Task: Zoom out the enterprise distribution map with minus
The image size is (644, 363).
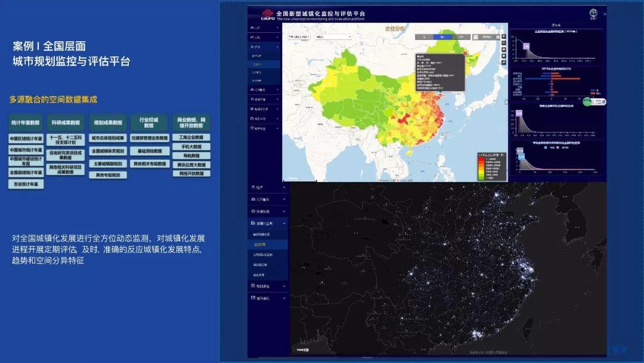Action: pos(504,43)
